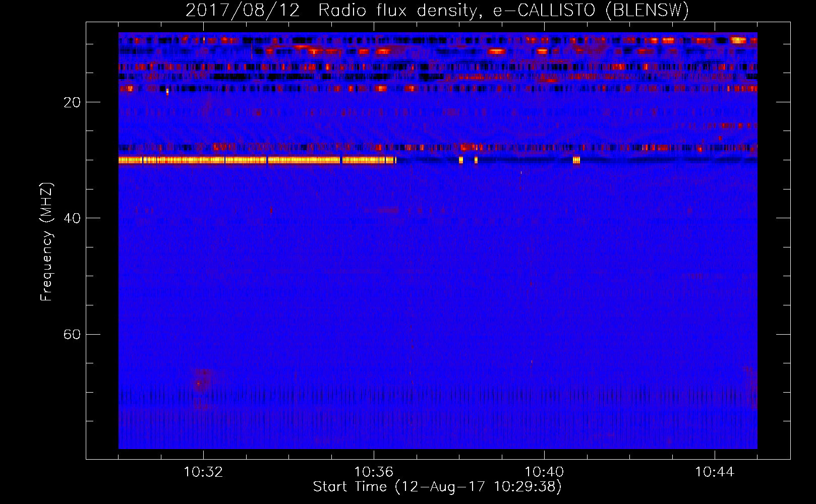This screenshot has height=504, width=816.
Task: Click the 10:44 time tick label
Action: point(715,472)
